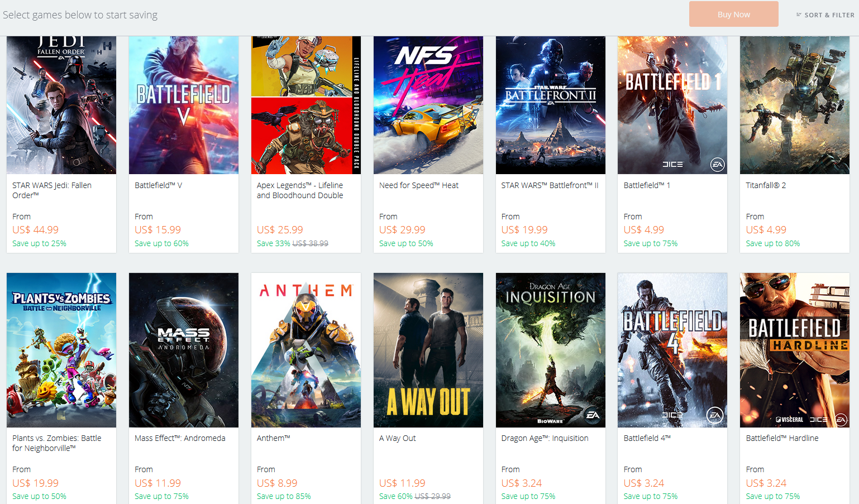Click 'Save up to 25%' text

click(39, 243)
